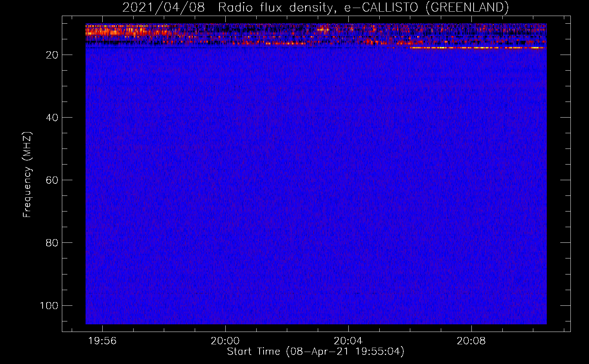Click the 100 MHz frequency tick label
The height and width of the screenshot is (364, 589).
(49, 305)
